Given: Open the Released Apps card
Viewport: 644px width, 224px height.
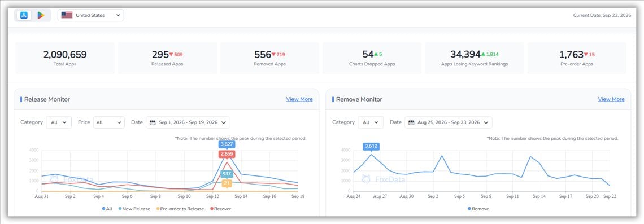Looking at the screenshot, I should tap(167, 58).
